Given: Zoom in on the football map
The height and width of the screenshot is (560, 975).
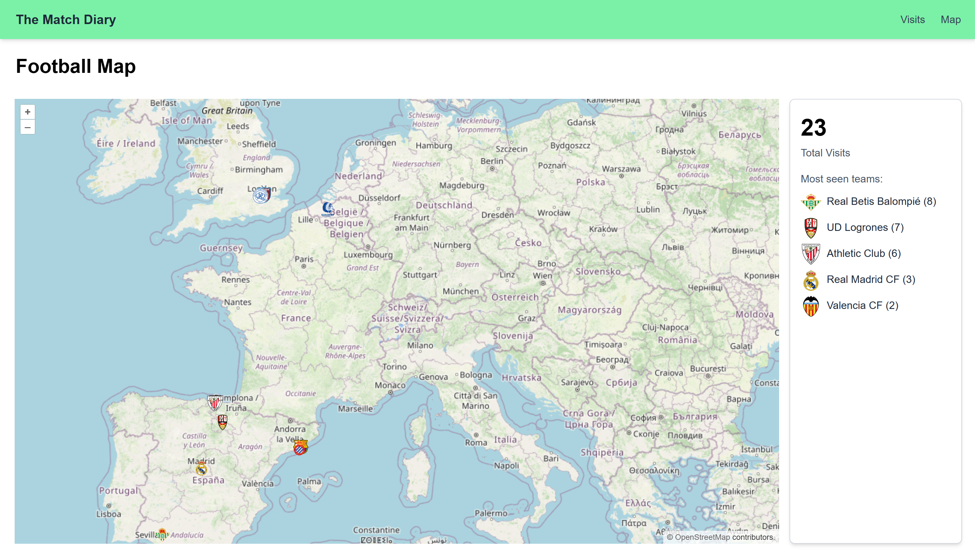Looking at the screenshot, I should 27,112.
